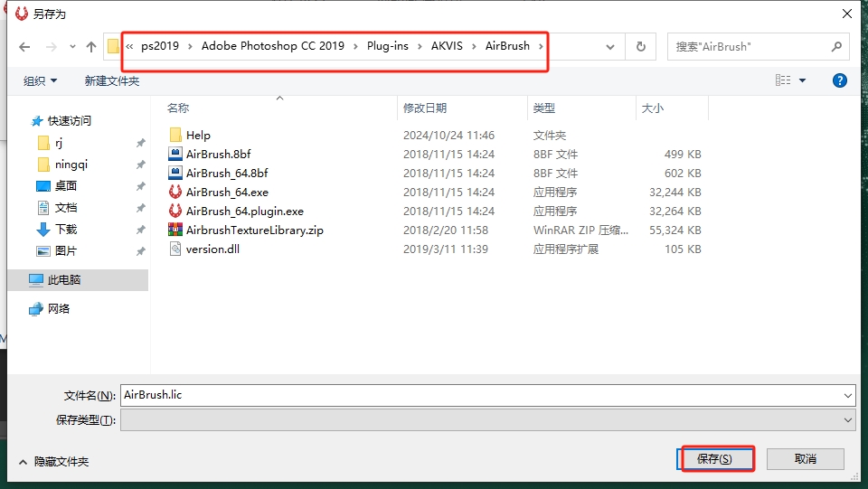868x489 pixels.
Task: Click AKVIS logo in title bar
Action: tap(21, 14)
